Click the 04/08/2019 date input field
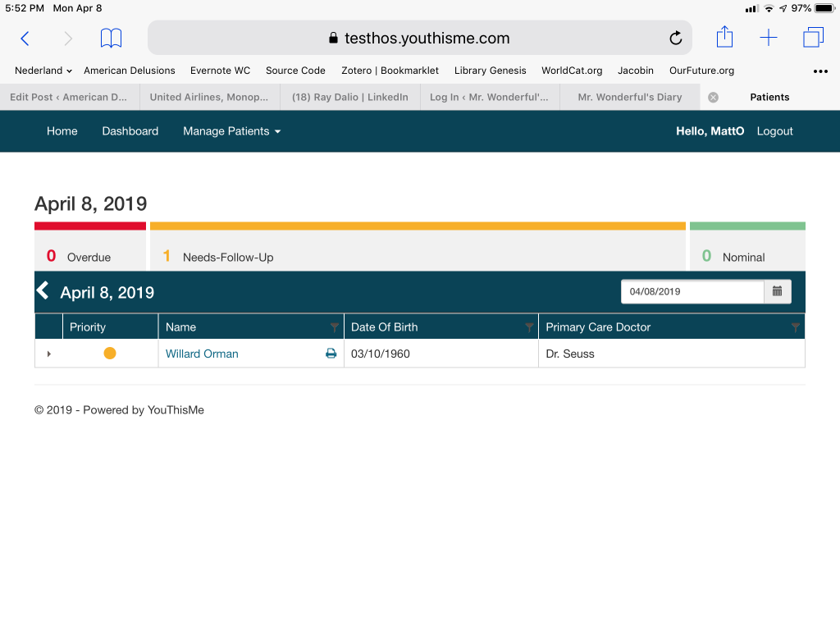The height and width of the screenshot is (630, 840). click(692, 291)
